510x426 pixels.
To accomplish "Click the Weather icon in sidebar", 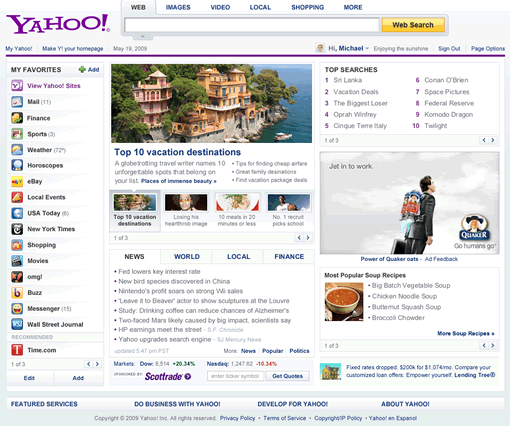I will pos(17,150).
